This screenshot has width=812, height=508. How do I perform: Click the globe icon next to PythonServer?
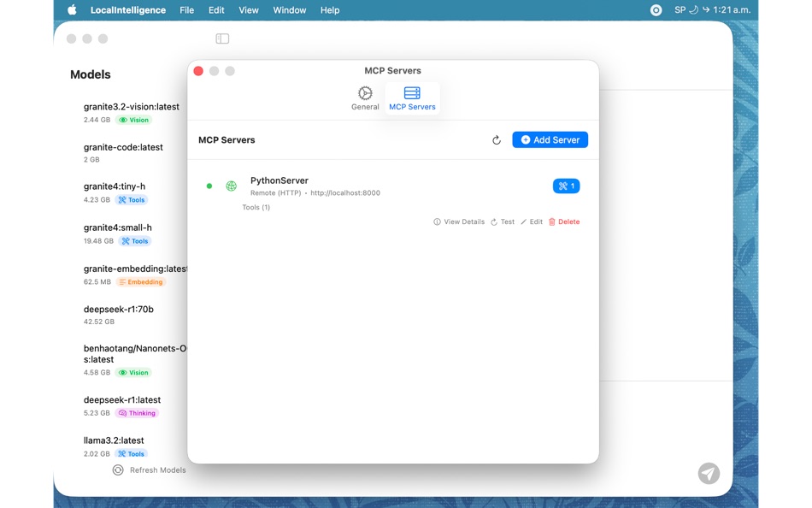point(231,186)
